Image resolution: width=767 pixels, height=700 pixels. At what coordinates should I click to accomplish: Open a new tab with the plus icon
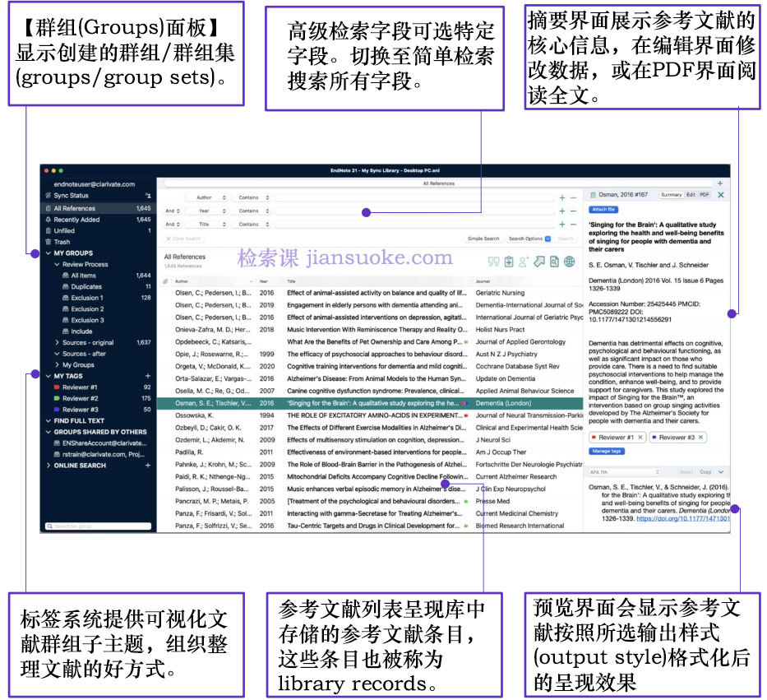coord(720,183)
